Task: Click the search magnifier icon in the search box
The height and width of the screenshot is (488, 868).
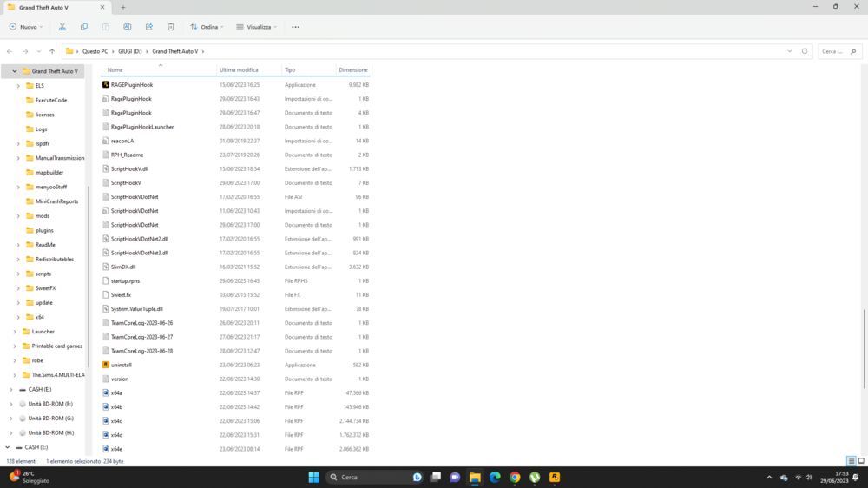Action: point(853,51)
